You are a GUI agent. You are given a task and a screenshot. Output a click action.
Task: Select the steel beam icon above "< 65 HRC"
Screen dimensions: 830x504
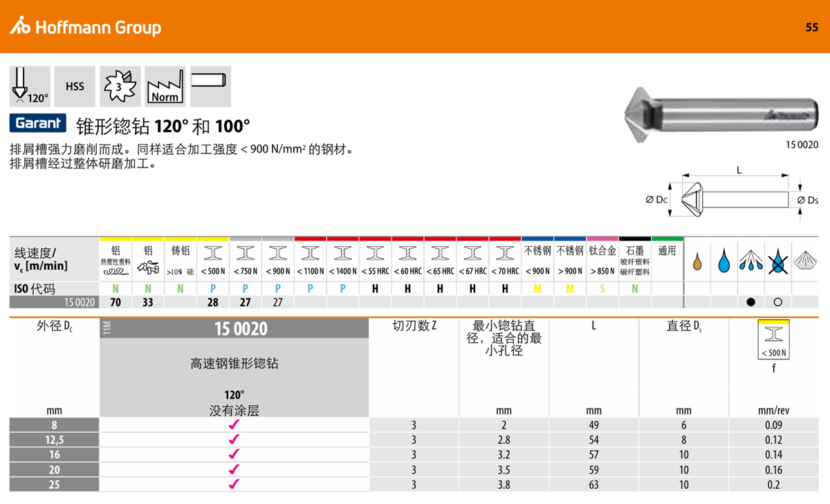[x=441, y=253]
